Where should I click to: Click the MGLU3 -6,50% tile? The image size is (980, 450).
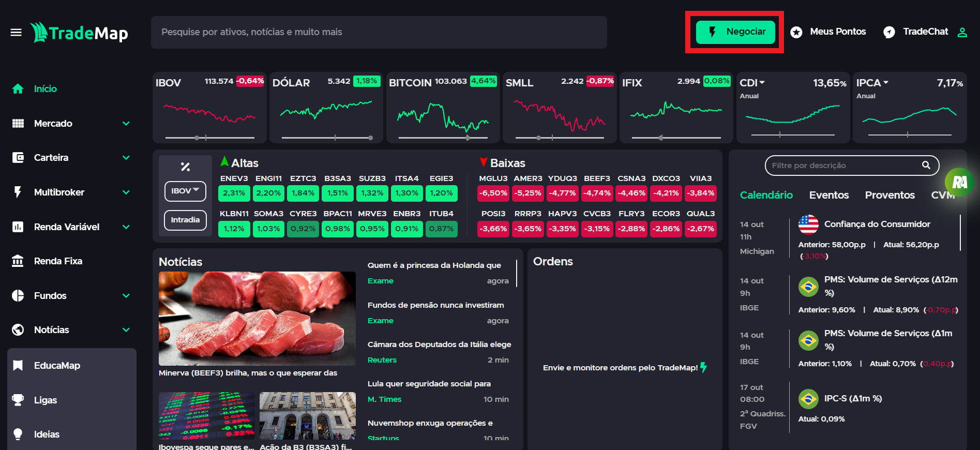(x=493, y=193)
